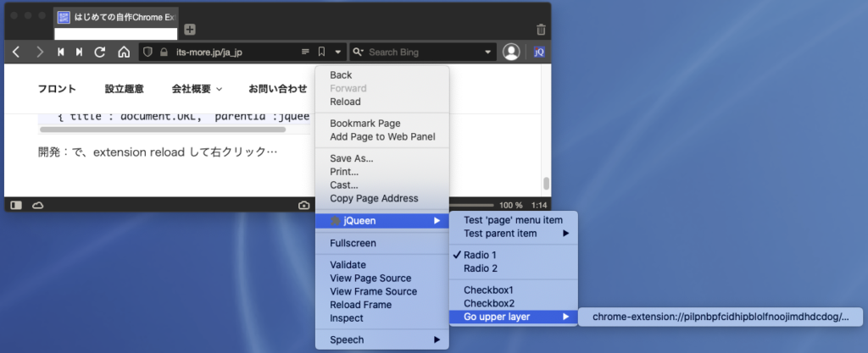Choose Bookmark Page from context menu
This screenshot has height=353, width=868.
pyautogui.click(x=364, y=124)
